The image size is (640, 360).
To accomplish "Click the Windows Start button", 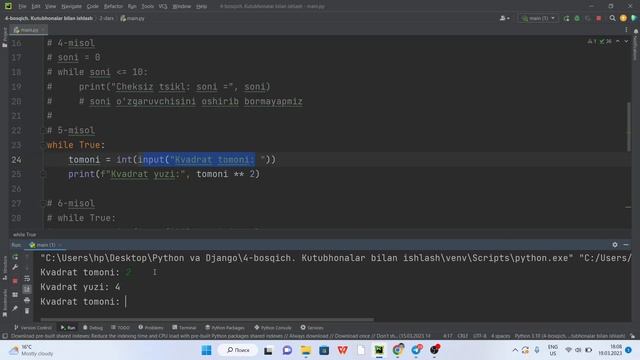I will pyautogui.click(x=207, y=350).
